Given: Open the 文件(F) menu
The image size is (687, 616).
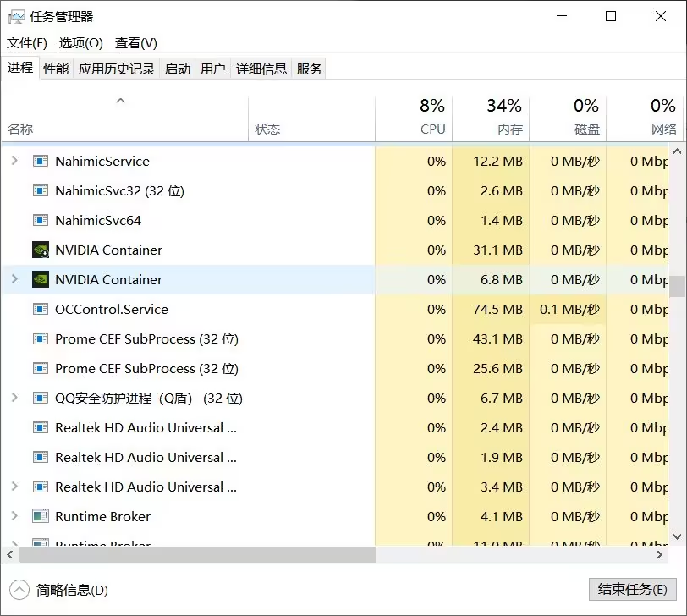Looking at the screenshot, I should tap(27, 43).
